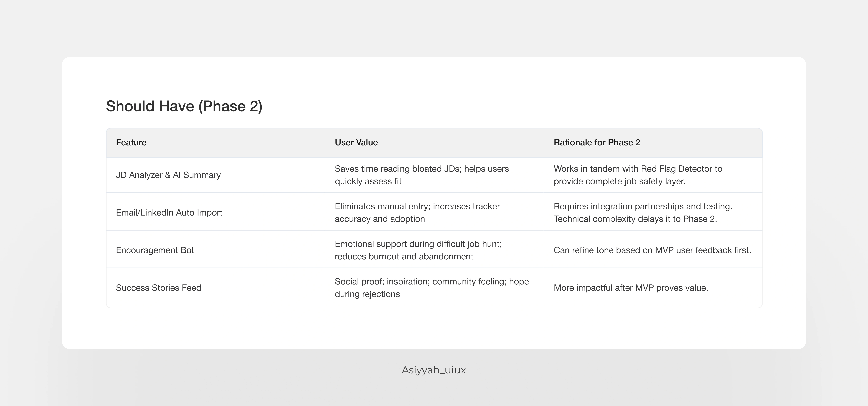This screenshot has width=868, height=406.
Task: Click the 'Rationale for Phase 2' header
Action: click(597, 143)
